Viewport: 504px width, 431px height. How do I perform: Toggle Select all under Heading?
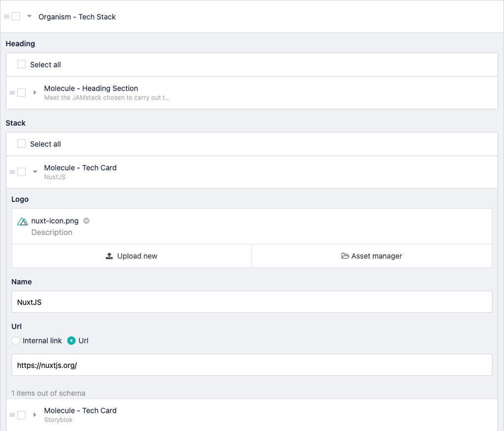pos(21,65)
